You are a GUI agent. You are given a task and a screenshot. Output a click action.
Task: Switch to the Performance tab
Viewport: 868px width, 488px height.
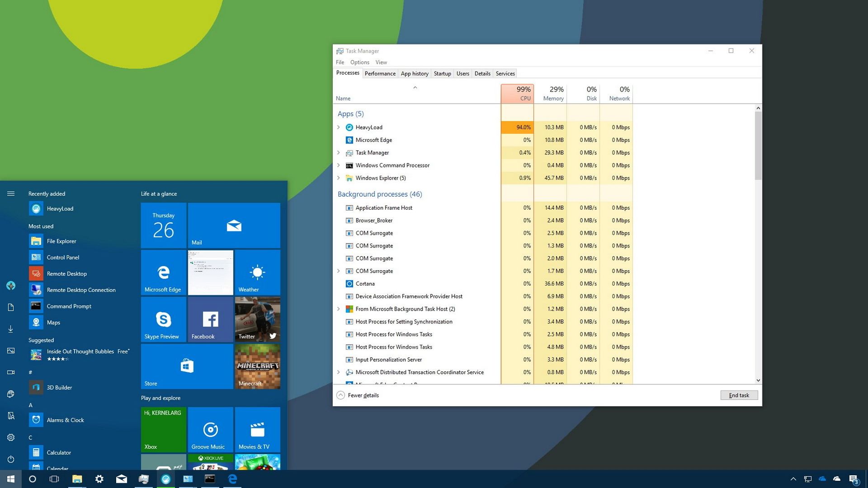(380, 73)
